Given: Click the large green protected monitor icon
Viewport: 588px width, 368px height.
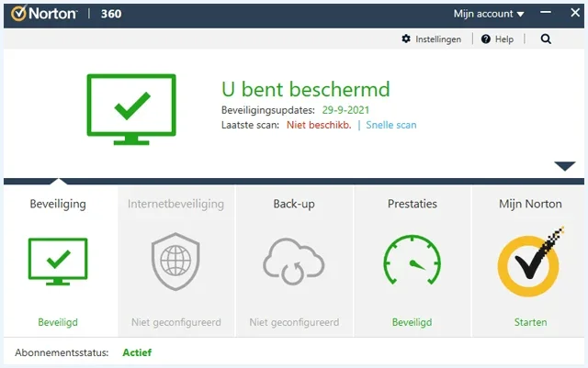Looking at the screenshot, I should coord(130,109).
